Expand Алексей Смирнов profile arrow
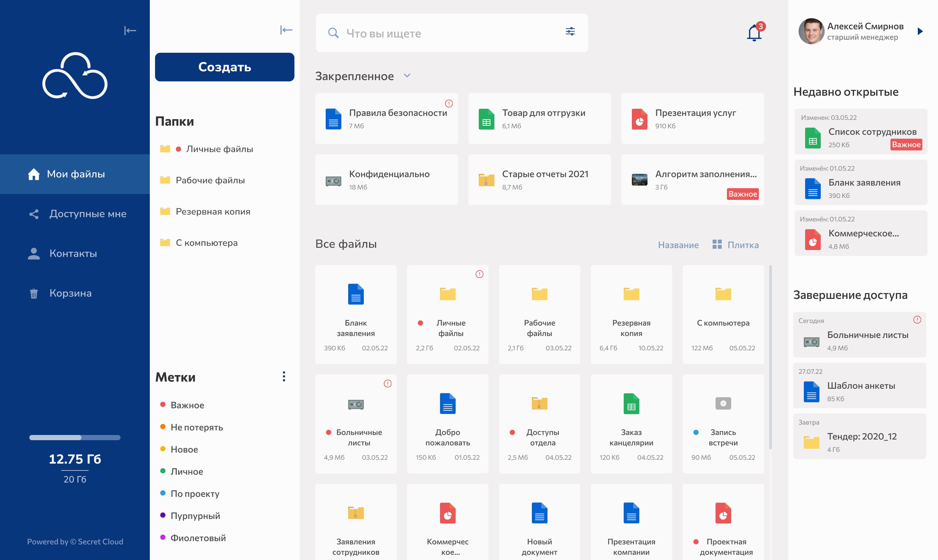 [920, 31]
